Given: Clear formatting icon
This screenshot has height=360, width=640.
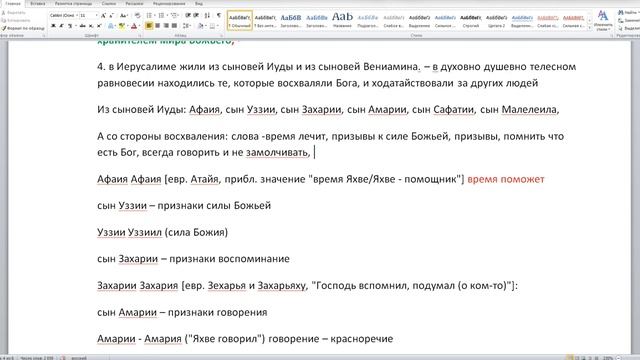Looking at the screenshot, I should point(138,16).
